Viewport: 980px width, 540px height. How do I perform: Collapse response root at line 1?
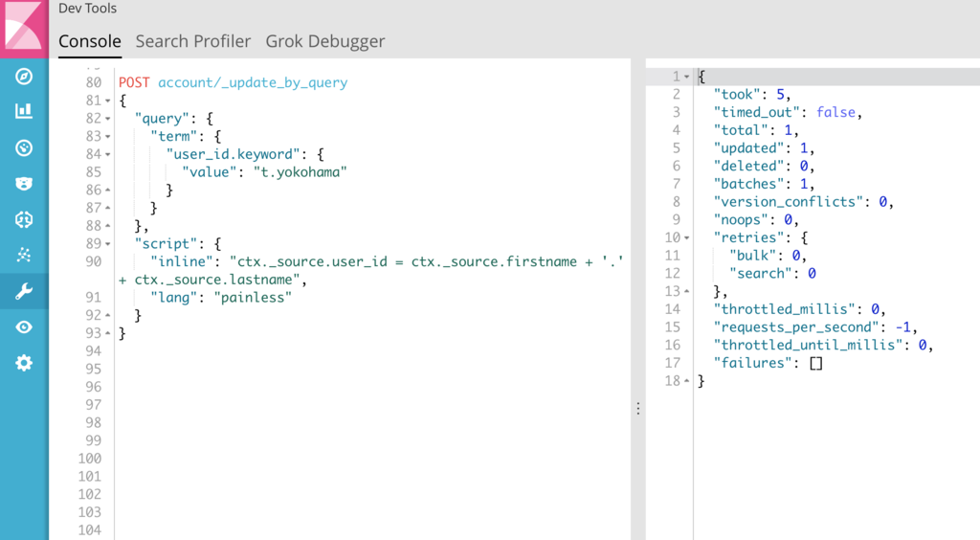tap(687, 77)
